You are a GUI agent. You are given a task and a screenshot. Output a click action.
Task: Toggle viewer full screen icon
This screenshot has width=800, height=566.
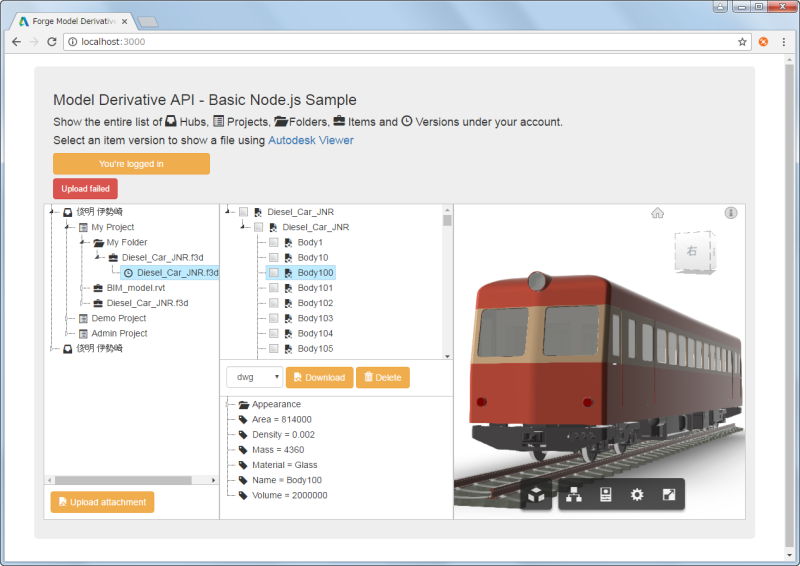[669, 495]
